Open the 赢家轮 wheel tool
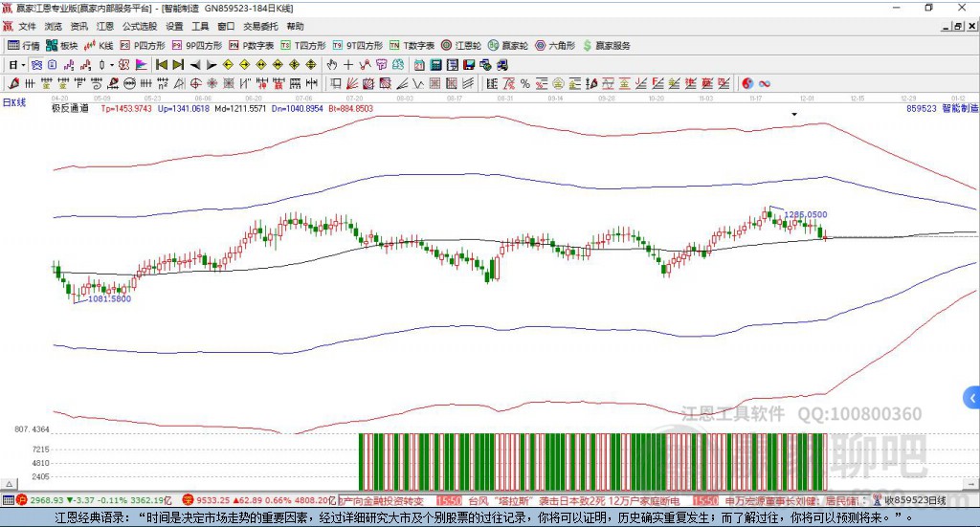This screenshot has width=980, height=527. (508, 46)
